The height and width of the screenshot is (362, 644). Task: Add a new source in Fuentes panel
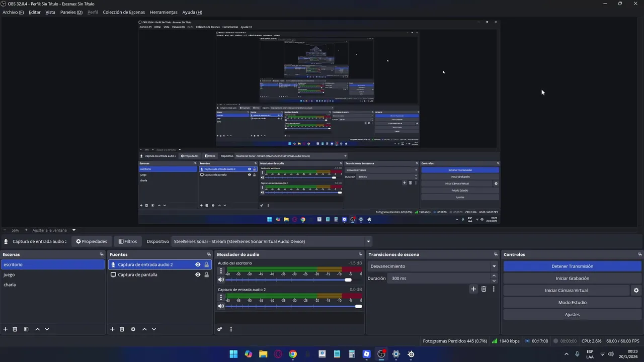click(x=112, y=329)
